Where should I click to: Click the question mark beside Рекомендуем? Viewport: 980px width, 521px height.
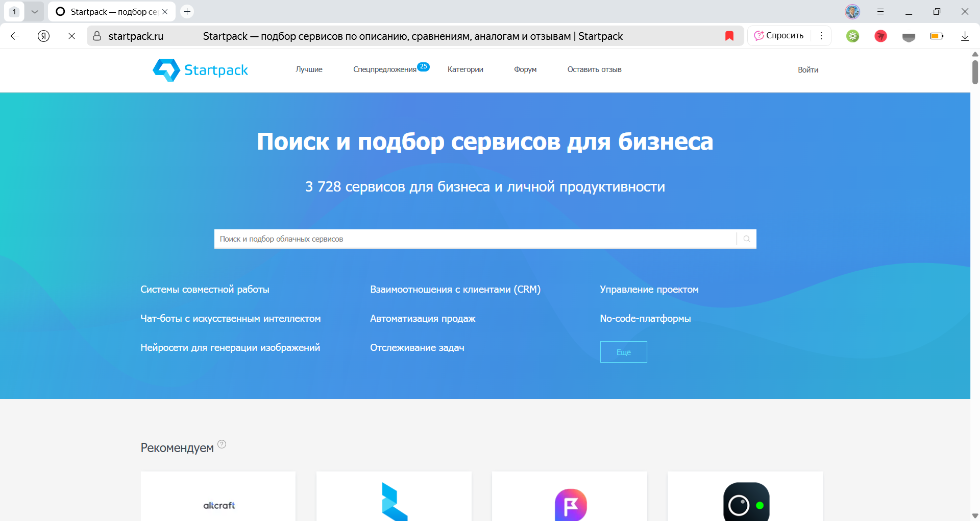point(222,444)
